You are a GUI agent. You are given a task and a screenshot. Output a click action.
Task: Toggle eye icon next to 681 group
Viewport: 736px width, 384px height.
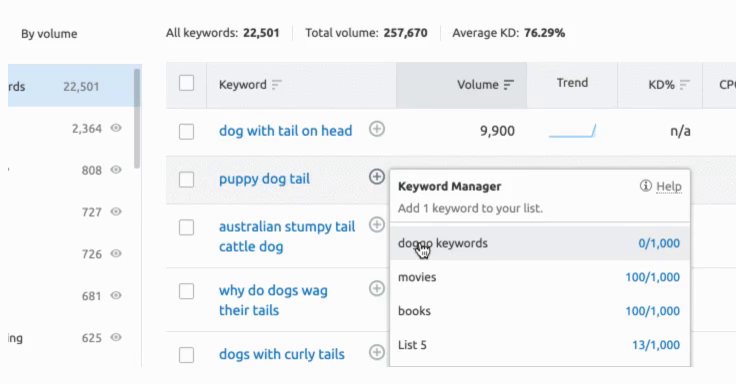click(x=116, y=295)
